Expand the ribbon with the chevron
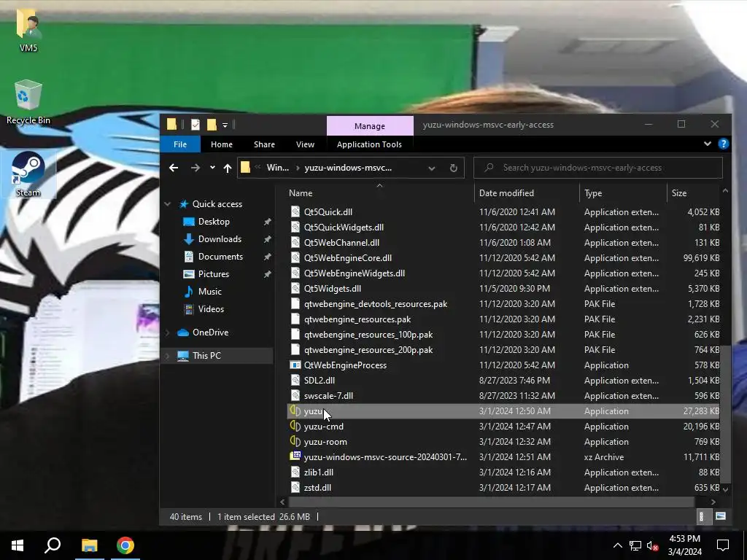Viewport: 747px width, 560px height. (708, 144)
